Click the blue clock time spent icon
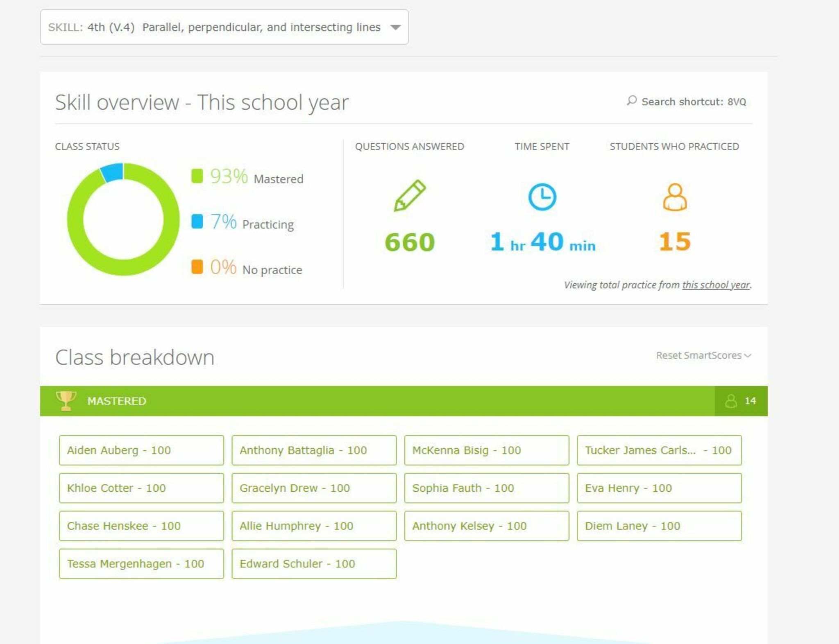 click(542, 197)
